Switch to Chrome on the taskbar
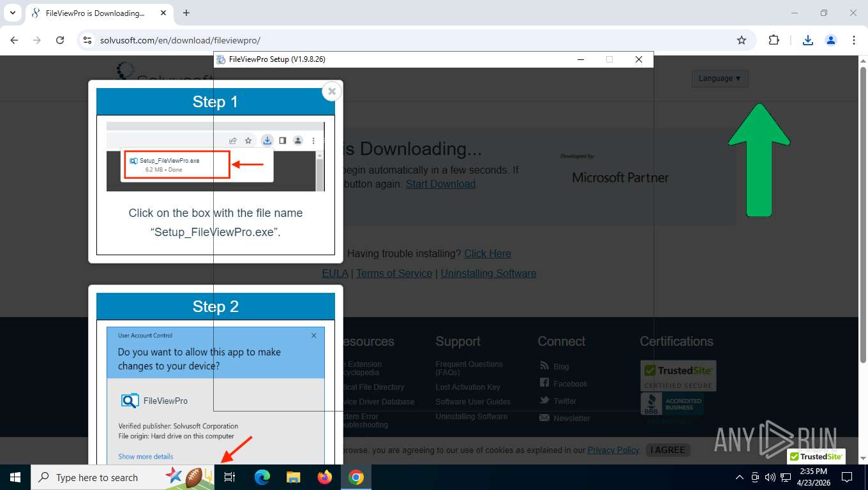868x490 pixels. pos(356,477)
